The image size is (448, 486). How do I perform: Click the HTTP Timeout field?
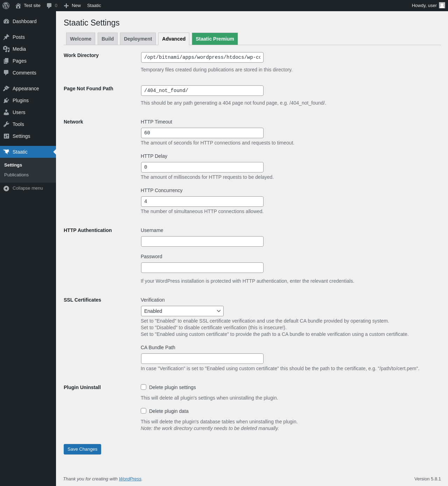(x=202, y=133)
